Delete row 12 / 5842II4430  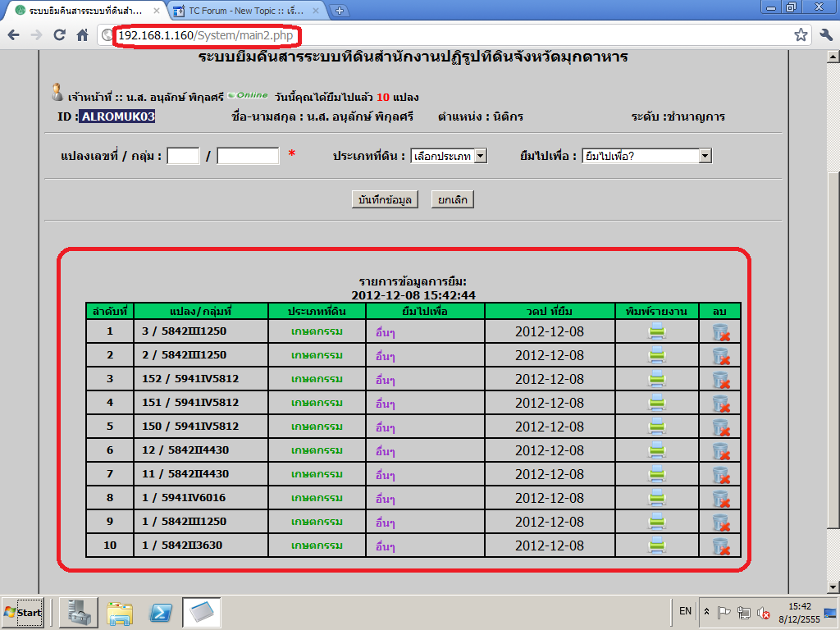[721, 451]
